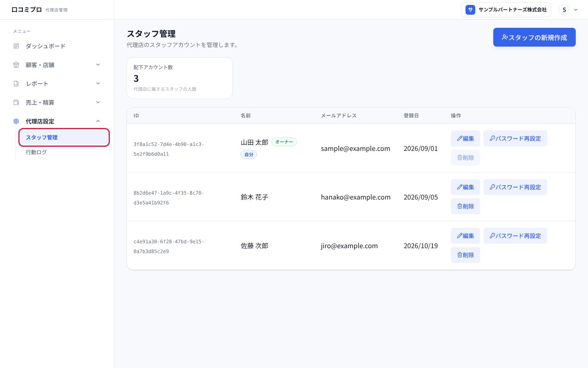Delete 鈴木 花子 with the 削除 button
Image resolution: width=588 pixels, height=368 pixels.
coord(465,206)
